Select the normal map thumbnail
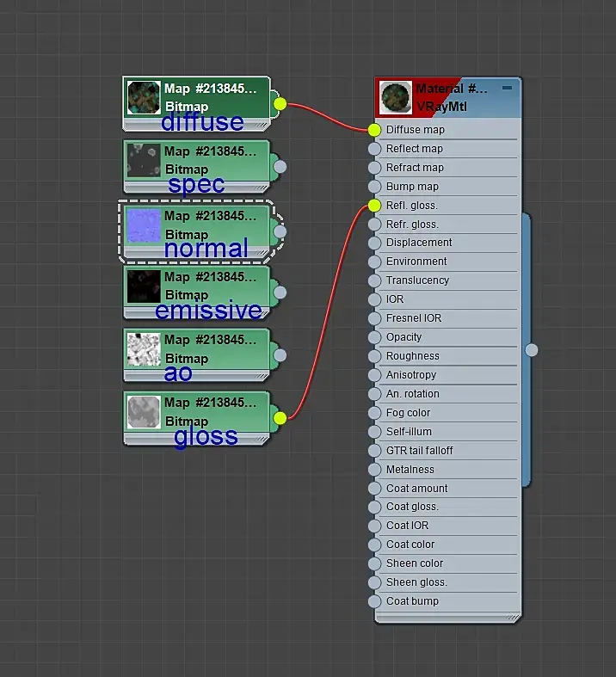This screenshot has height=677, width=616. point(144,225)
